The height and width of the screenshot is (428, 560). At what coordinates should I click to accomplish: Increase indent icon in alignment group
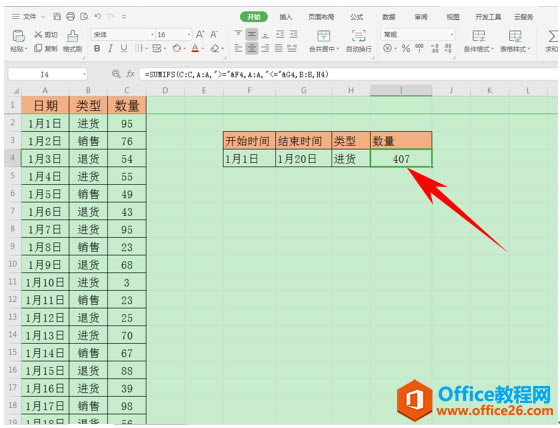pos(294,34)
